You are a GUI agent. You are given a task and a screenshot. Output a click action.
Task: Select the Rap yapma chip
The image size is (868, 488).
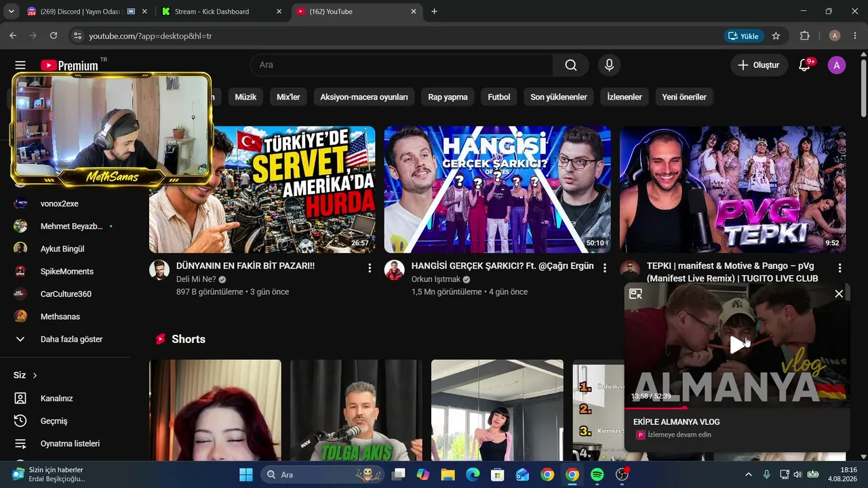coord(448,97)
